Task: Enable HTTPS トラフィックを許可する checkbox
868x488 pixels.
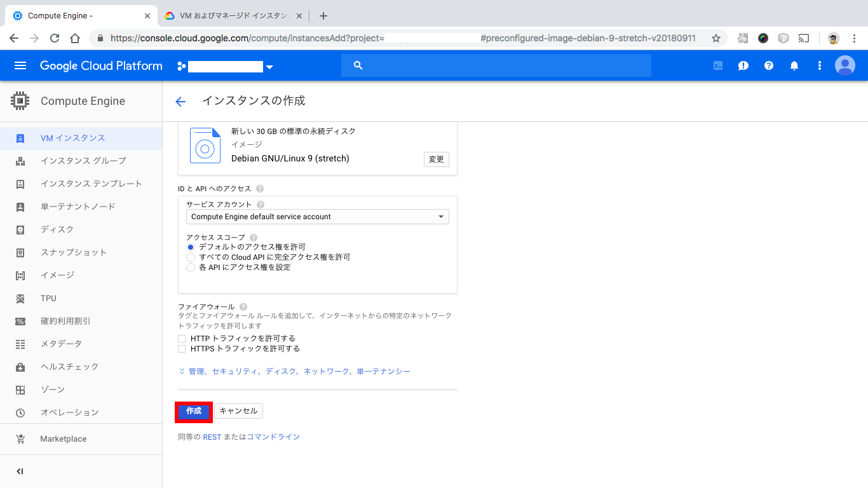Action: (182, 348)
